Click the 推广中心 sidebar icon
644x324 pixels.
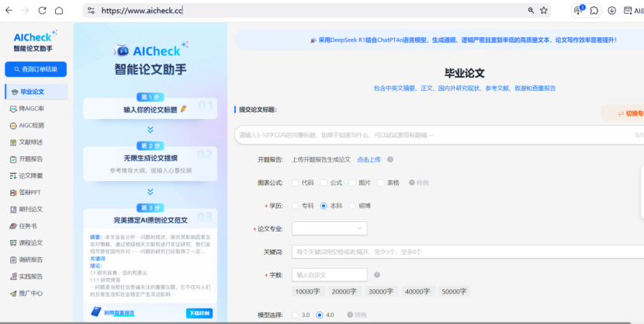[12, 294]
